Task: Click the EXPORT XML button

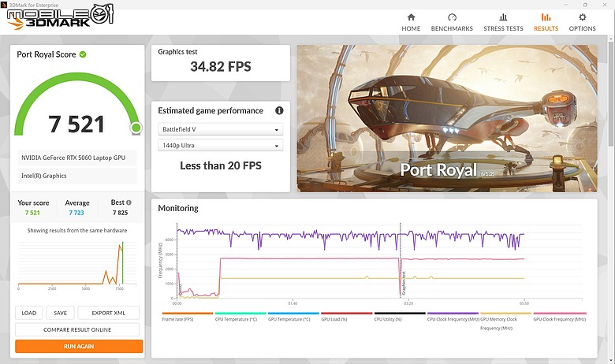Action: 108,313
